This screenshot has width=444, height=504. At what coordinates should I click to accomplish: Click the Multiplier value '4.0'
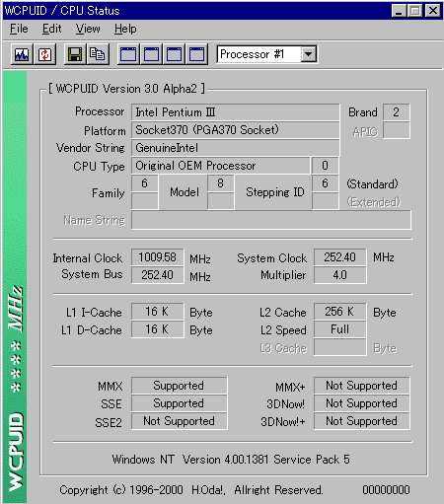pos(339,275)
